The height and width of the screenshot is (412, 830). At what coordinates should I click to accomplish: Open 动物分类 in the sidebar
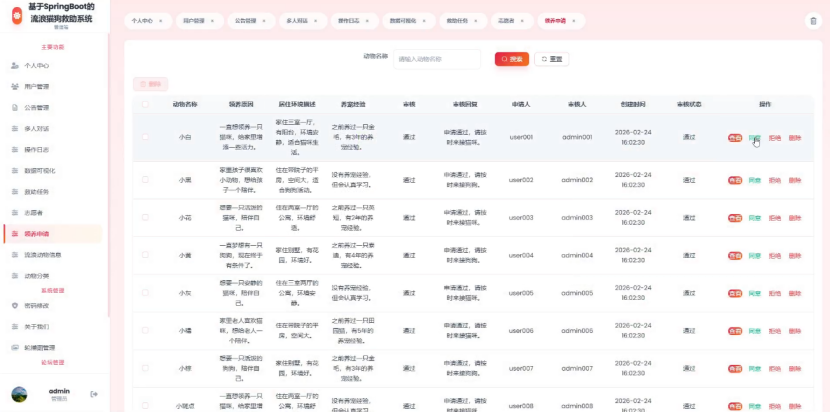[52, 276]
